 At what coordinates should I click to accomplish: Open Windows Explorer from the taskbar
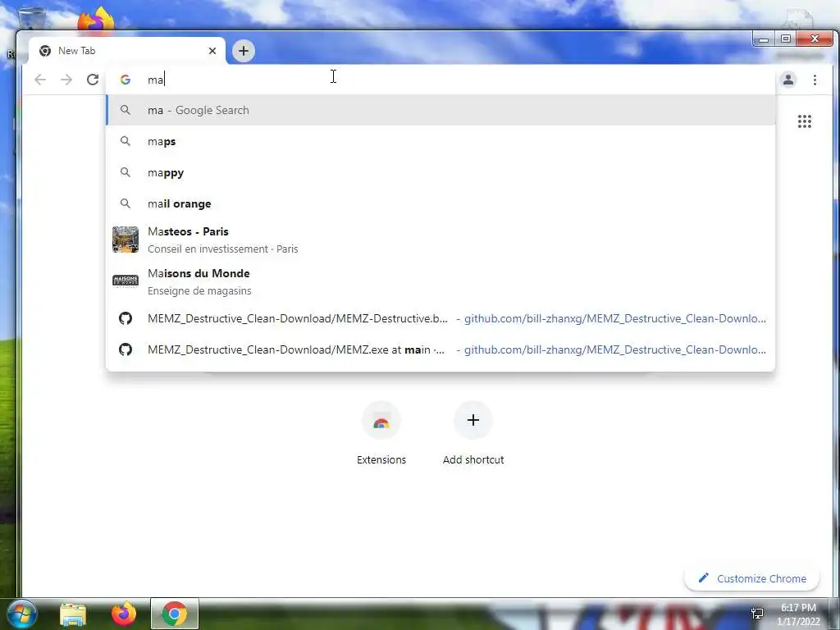[73, 614]
